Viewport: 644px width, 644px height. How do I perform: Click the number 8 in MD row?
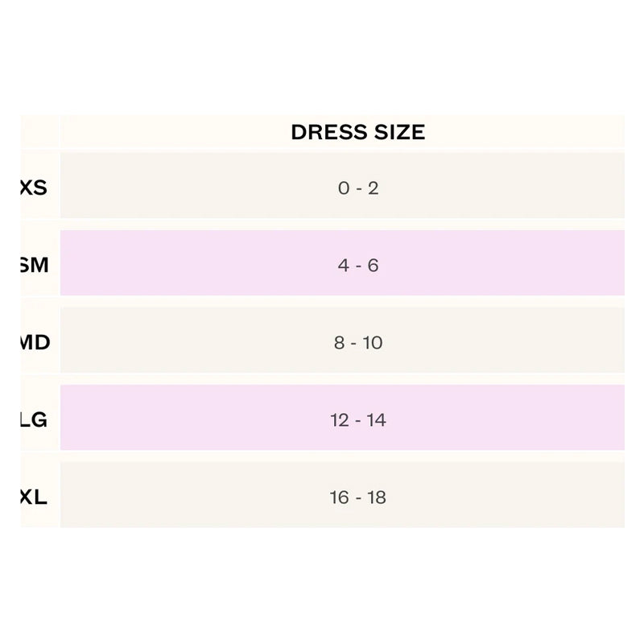click(339, 343)
